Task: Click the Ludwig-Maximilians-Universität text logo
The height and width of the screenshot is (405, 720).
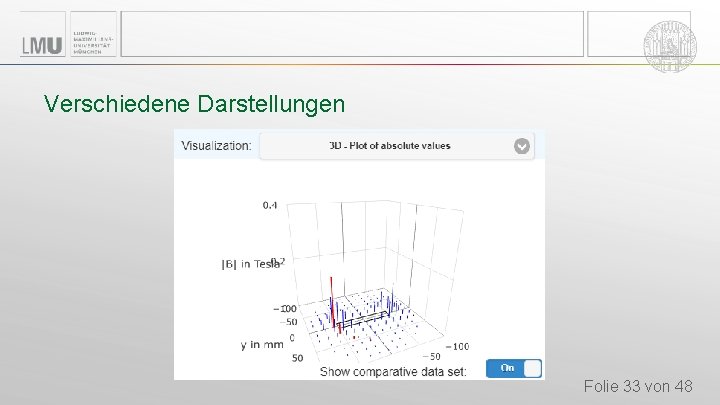Action: pyautogui.click(x=93, y=43)
